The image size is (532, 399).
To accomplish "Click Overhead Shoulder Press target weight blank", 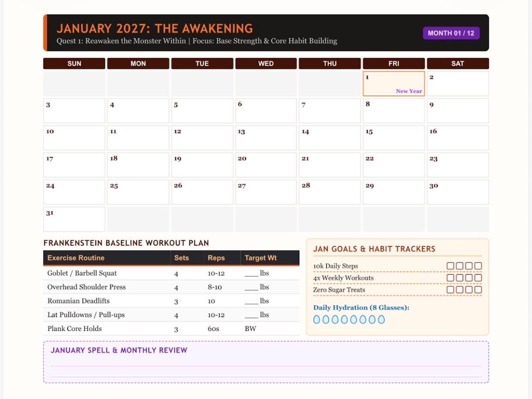I will (251, 288).
